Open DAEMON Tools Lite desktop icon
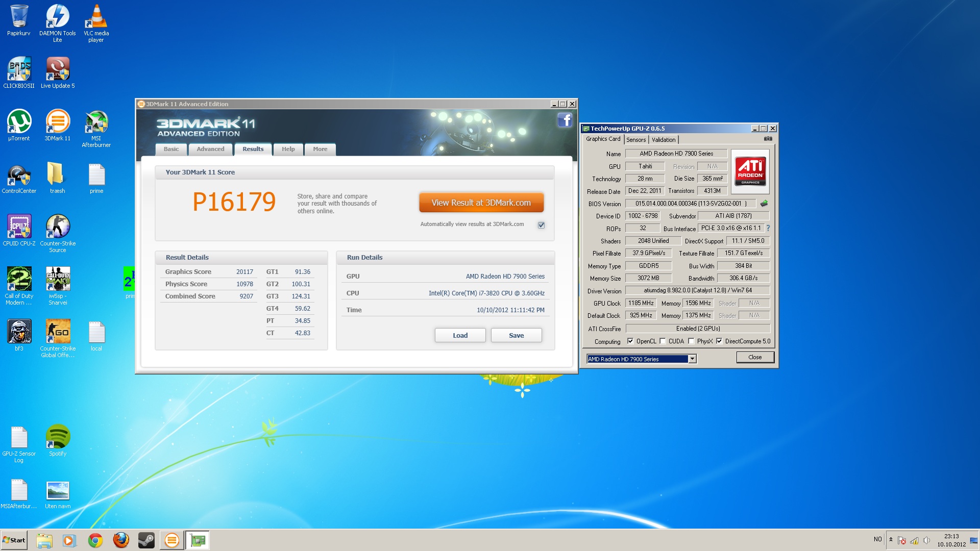The image size is (980, 551). click(57, 23)
